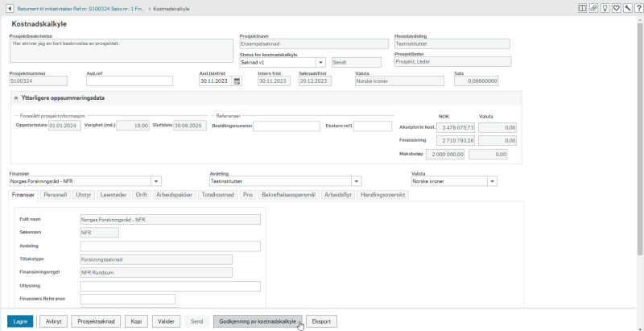Screen dimensions: 644x331
Task: Click the Finansiørs Referanse input field
Action: (x=128, y=299)
